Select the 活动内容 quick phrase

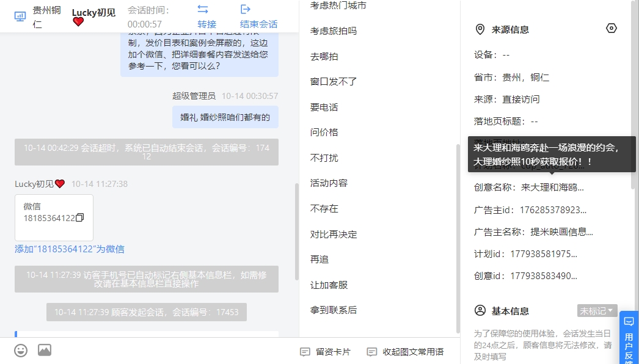tap(329, 183)
